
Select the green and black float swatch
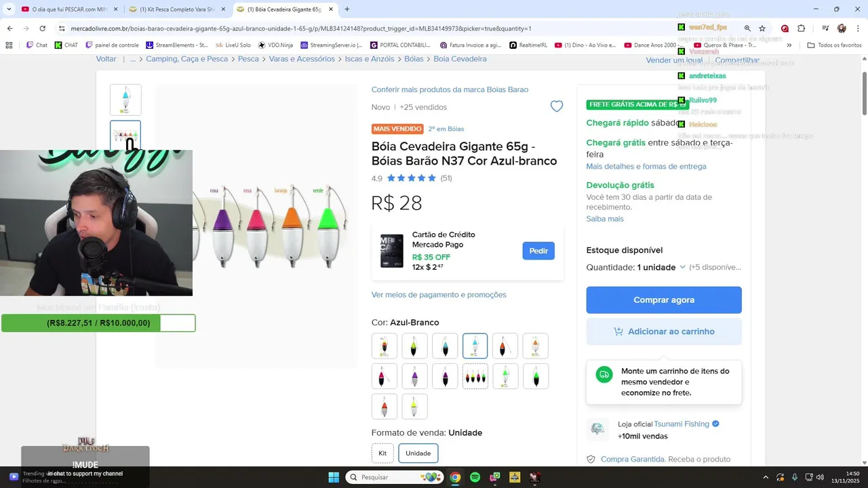coord(536,376)
